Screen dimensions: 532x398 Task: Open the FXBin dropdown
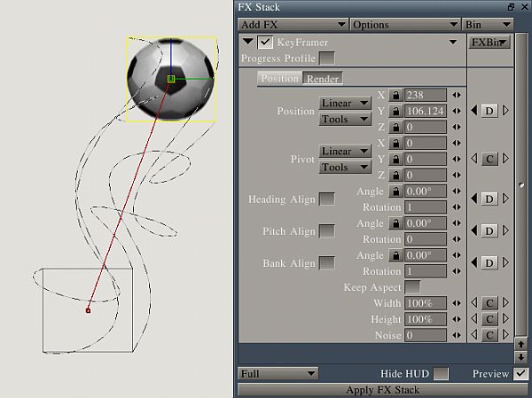[489, 43]
